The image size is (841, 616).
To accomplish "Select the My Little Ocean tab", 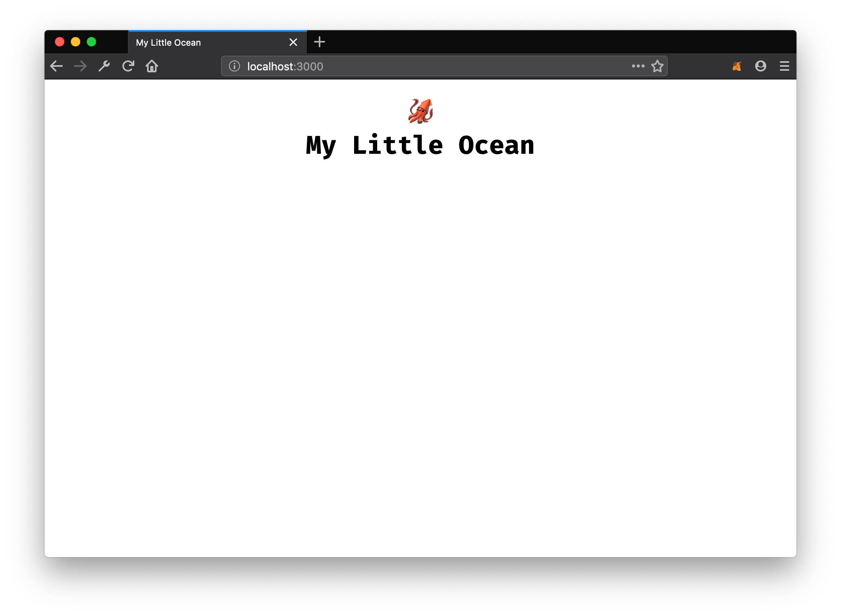I will pyautogui.click(x=217, y=42).
